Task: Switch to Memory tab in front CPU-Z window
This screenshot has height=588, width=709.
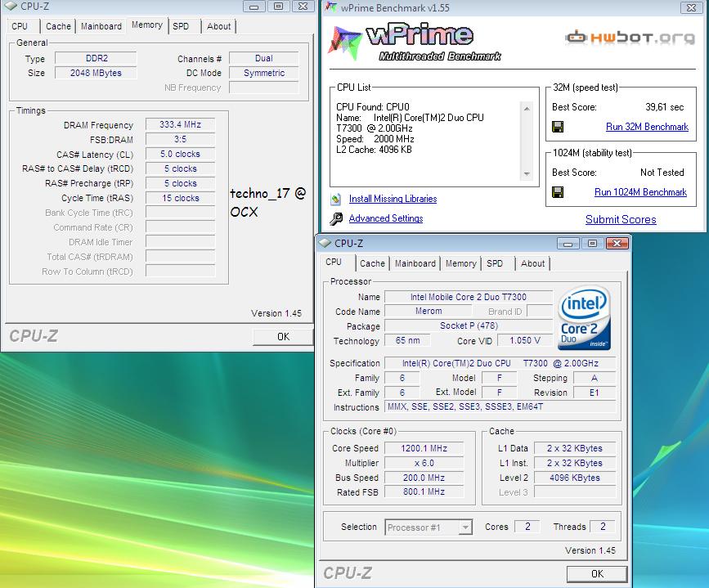Action: point(460,263)
